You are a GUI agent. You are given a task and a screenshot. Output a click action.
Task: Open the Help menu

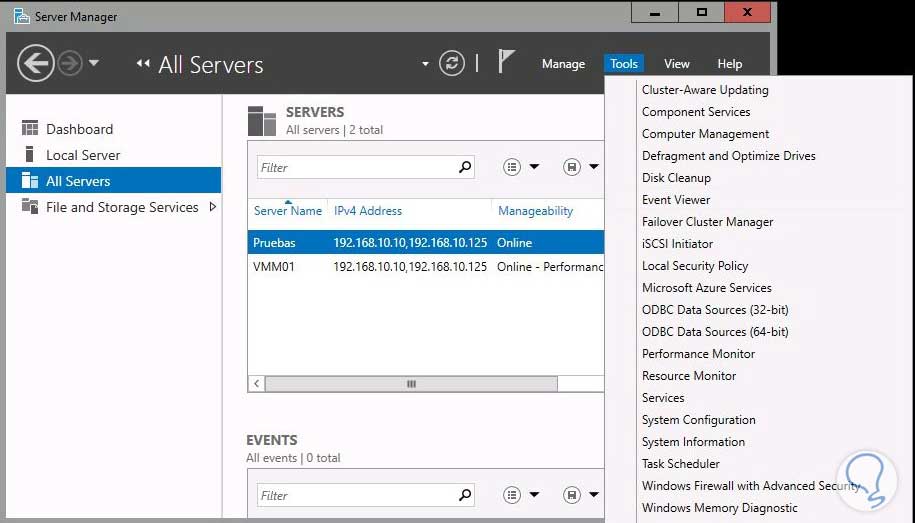729,64
